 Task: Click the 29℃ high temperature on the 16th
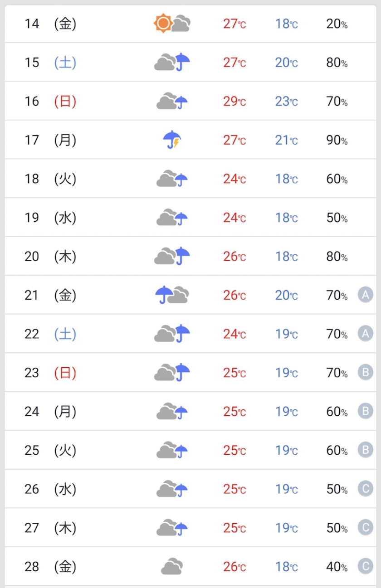point(234,101)
